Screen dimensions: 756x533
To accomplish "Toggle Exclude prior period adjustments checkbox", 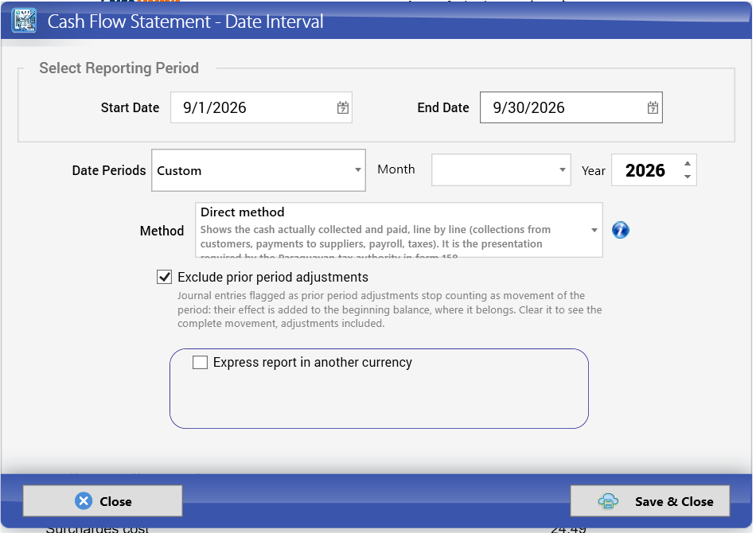I will 165,277.
